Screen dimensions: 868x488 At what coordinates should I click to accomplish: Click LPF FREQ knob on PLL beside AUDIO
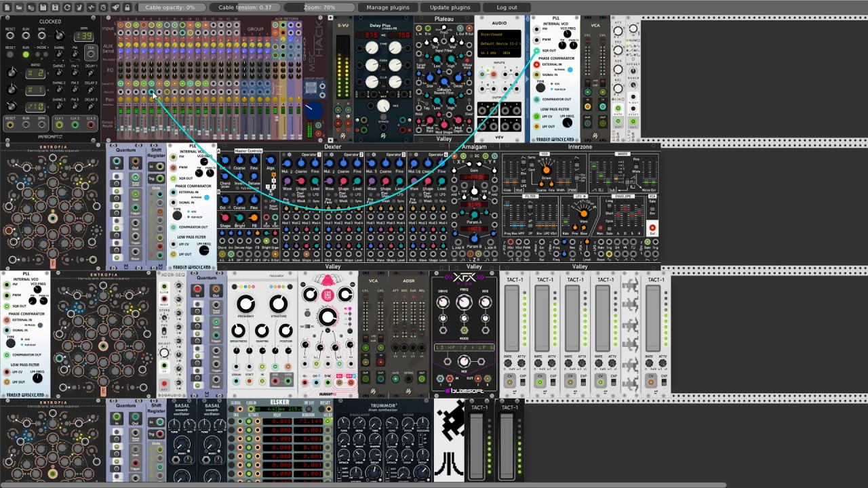pos(569,123)
